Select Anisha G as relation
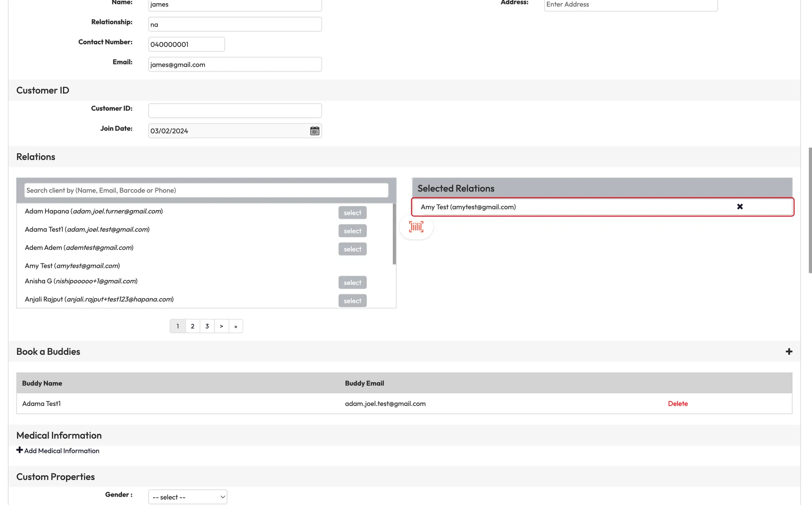This screenshot has width=812, height=505. (x=352, y=282)
